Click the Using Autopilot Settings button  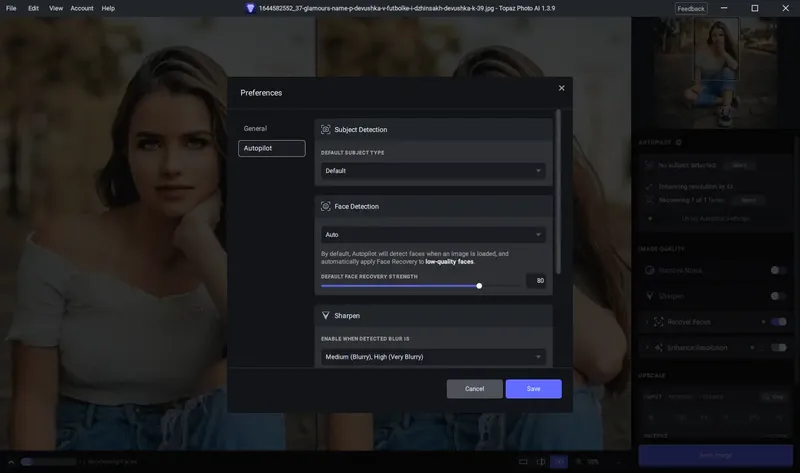[x=715, y=218]
